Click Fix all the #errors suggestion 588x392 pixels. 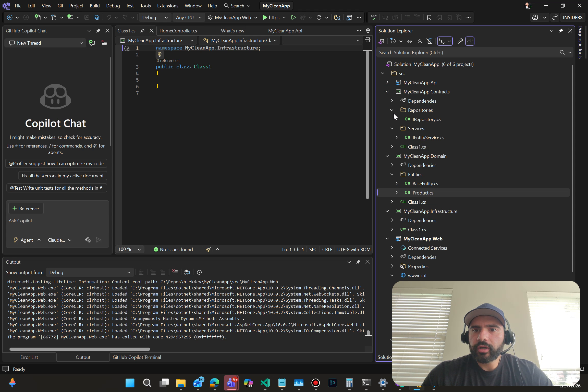click(x=63, y=176)
